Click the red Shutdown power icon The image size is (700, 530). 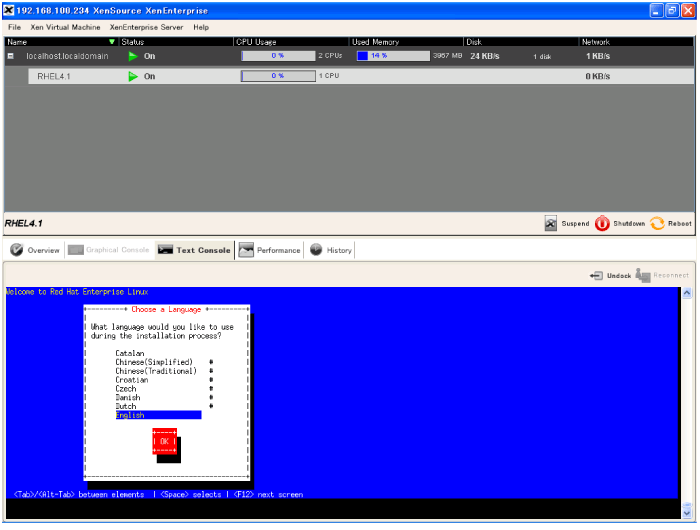pyautogui.click(x=602, y=223)
